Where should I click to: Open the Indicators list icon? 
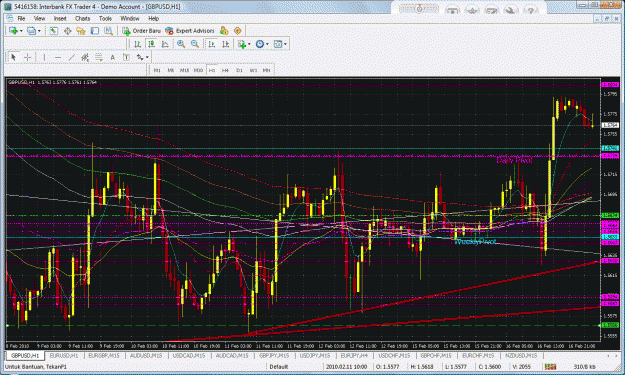[242, 44]
